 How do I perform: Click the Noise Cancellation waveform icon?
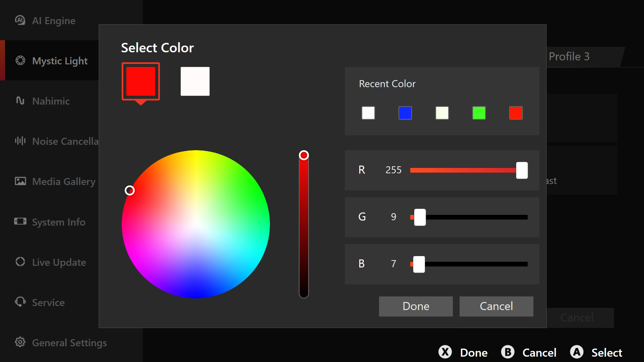tap(20, 141)
